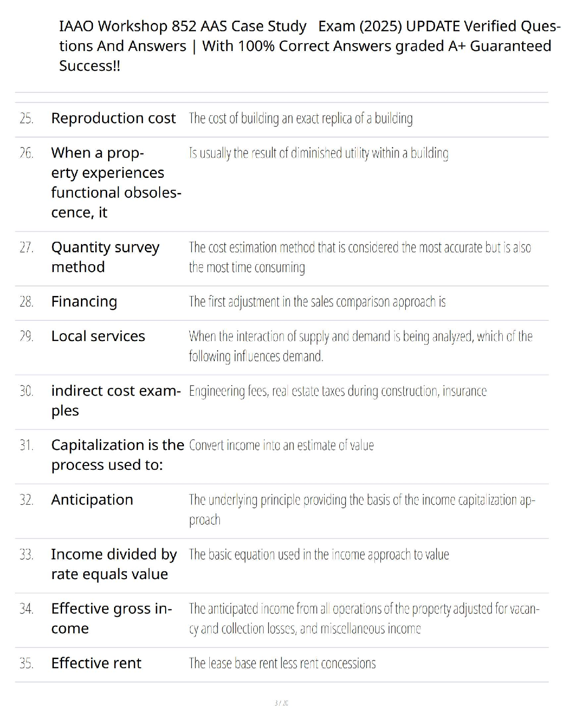
Task: Click the term 'Anticipation'
Action: pyautogui.click(x=92, y=500)
